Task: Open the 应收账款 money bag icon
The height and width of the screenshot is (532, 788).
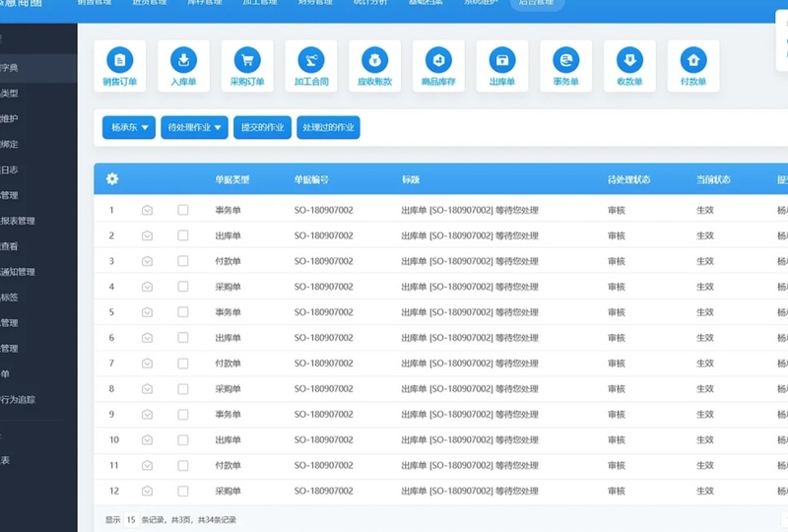Action: click(x=374, y=59)
